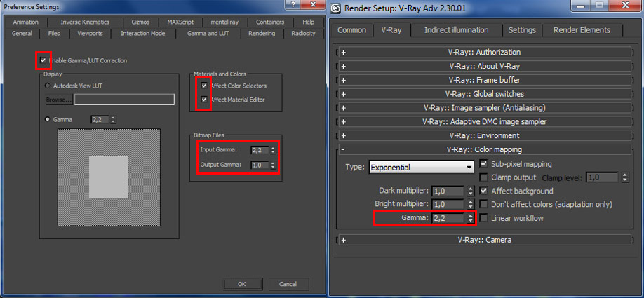Open Render Elements tab

(582, 30)
